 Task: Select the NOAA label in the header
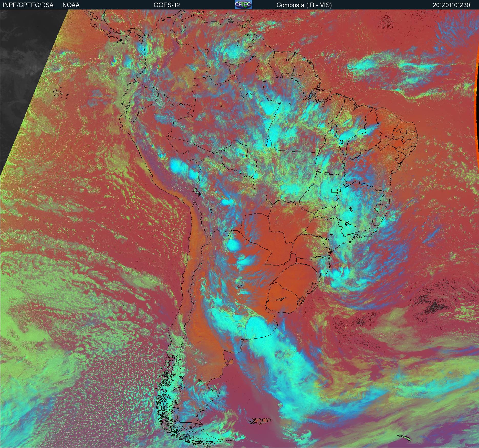[x=71, y=5]
